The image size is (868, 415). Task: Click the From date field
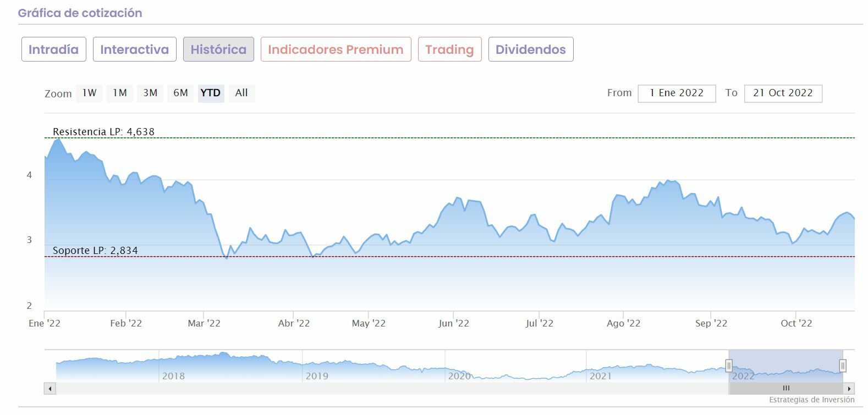click(x=677, y=93)
